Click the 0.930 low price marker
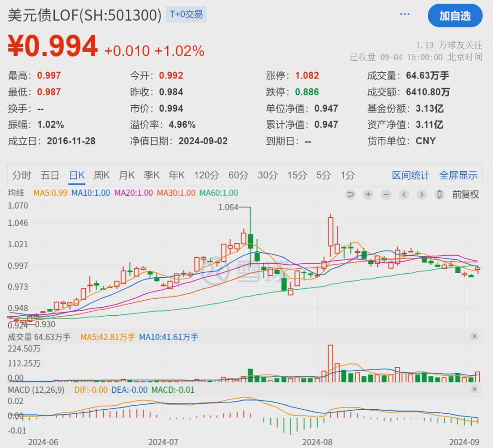The width and height of the screenshot is (493, 448). point(45,324)
